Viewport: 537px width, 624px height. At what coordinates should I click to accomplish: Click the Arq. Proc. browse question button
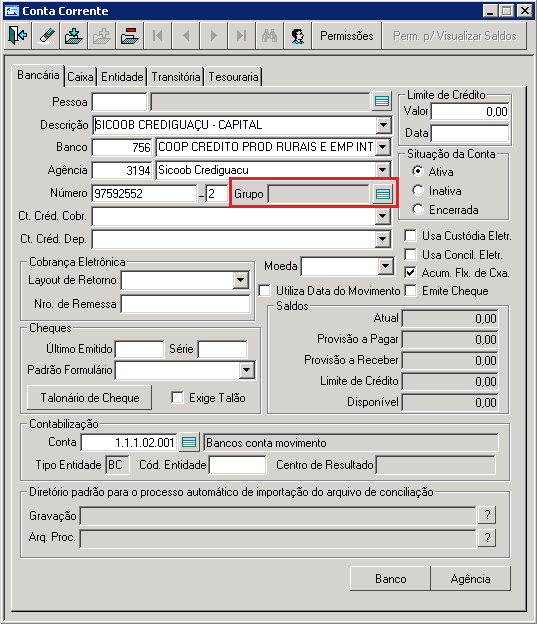point(487,538)
